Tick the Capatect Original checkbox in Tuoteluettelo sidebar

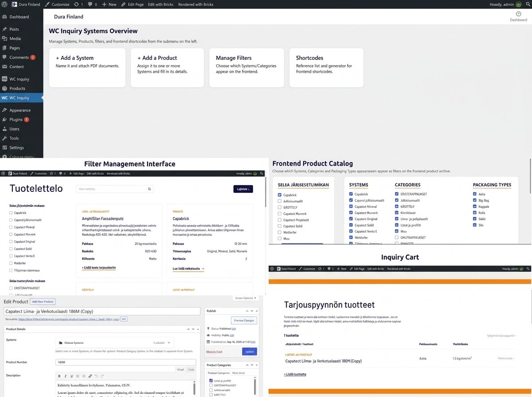[11, 241]
